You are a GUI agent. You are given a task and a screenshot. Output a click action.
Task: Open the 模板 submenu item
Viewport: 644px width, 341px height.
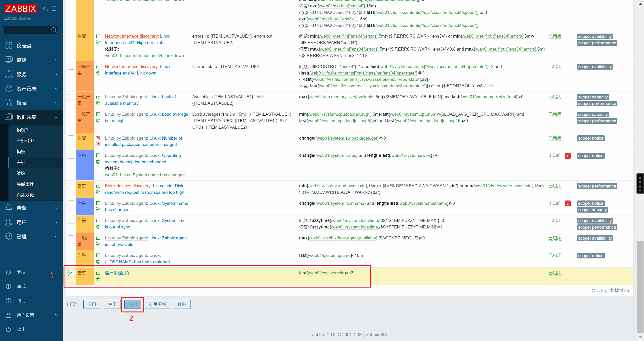coord(36,152)
